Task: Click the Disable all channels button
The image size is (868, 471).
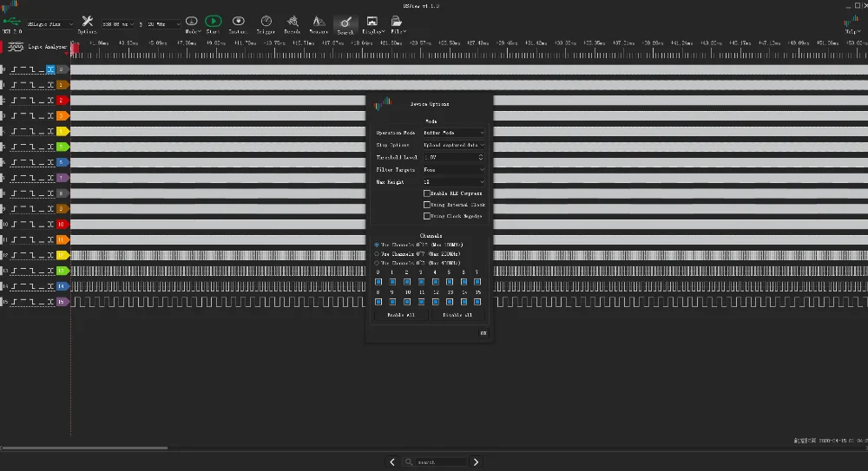Action: pyautogui.click(x=459, y=316)
